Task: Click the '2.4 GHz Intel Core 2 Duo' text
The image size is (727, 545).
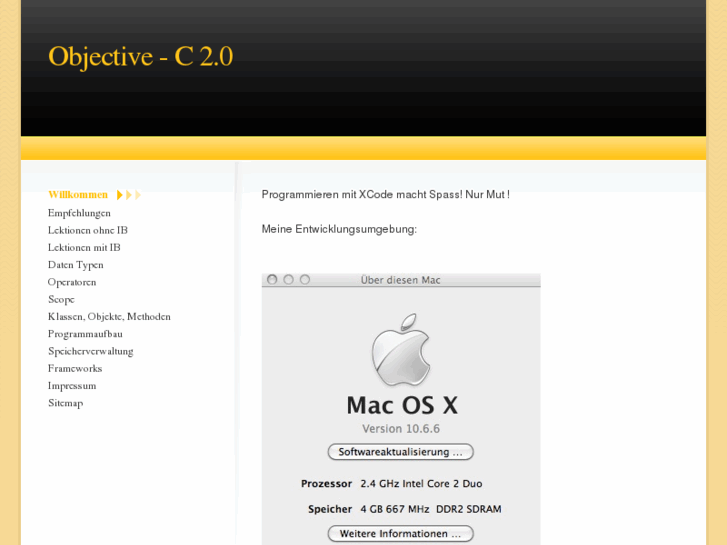Action: coord(421,484)
